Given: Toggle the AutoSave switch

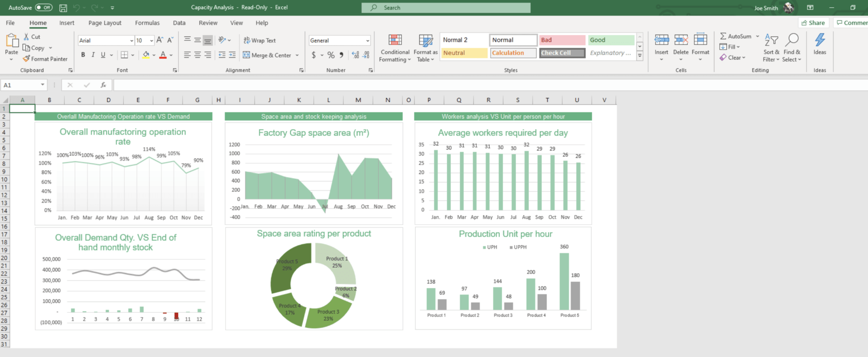Looking at the screenshot, I should (44, 8).
